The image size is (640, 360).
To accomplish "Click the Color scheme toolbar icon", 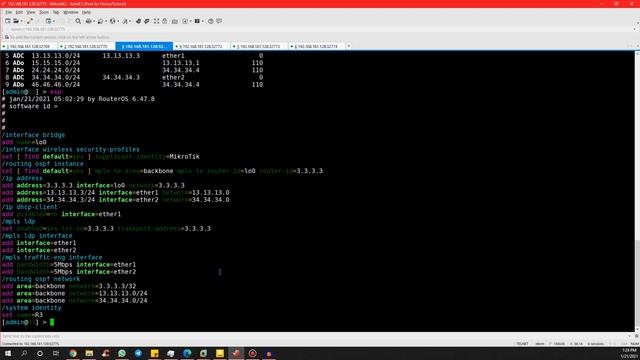I will (x=100, y=21).
